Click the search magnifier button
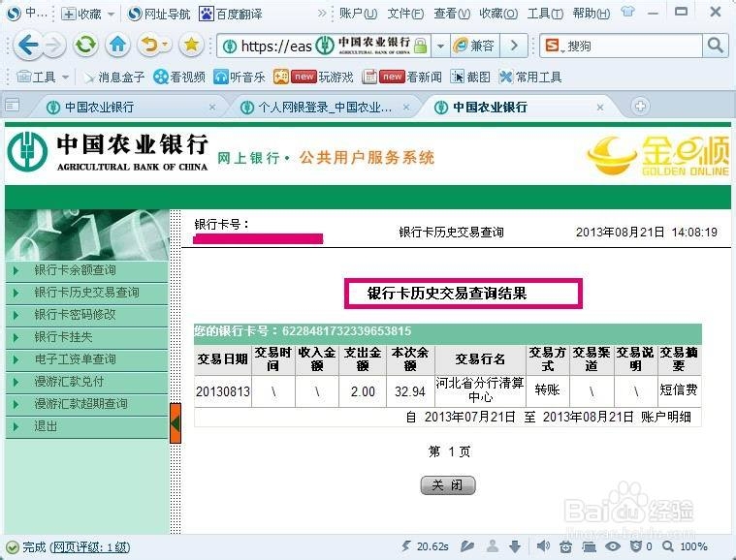 point(715,46)
